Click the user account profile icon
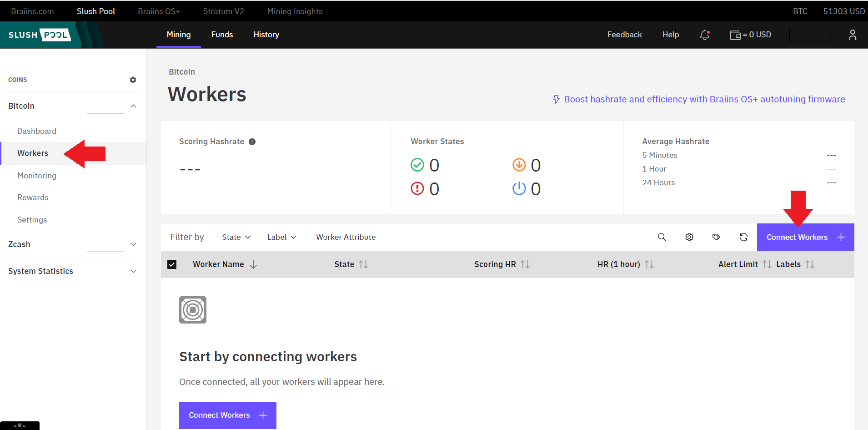The width and height of the screenshot is (868, 430). [x=853, y=35]
